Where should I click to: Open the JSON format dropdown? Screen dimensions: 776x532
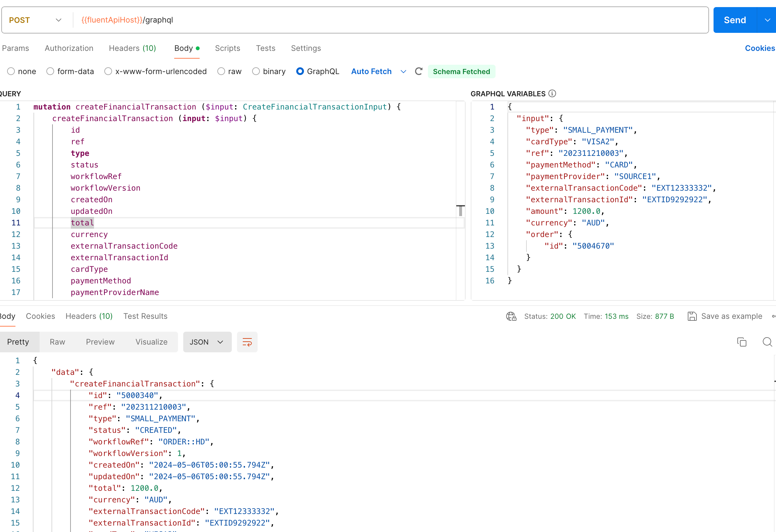pos(207,342)
